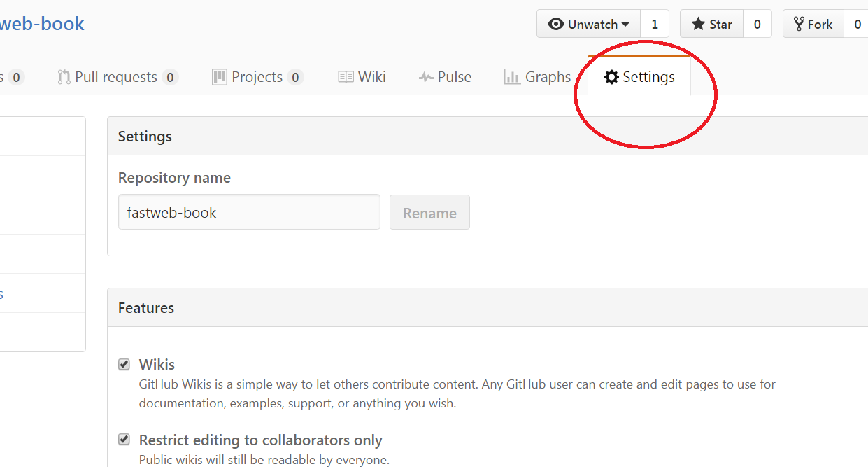Open the Graphs tab
Image resolution: width=868 pixels, height=467 pixels.
click(537, 77)
